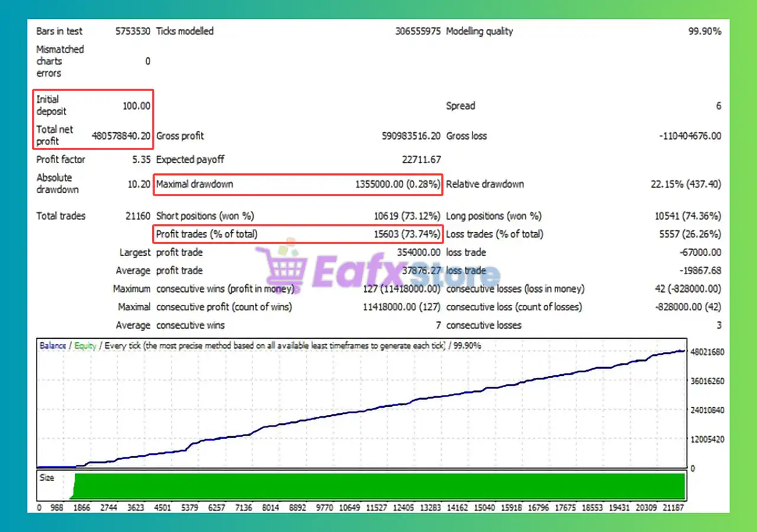Click the Size label in the volume panel
The image size is (757, 532).
[x=47, y=478]
